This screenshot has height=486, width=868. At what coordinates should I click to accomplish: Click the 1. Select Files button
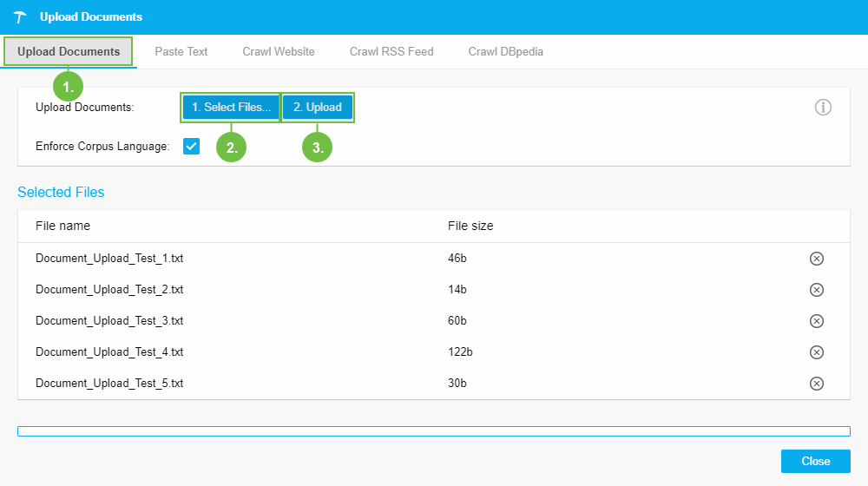[231, 108]
